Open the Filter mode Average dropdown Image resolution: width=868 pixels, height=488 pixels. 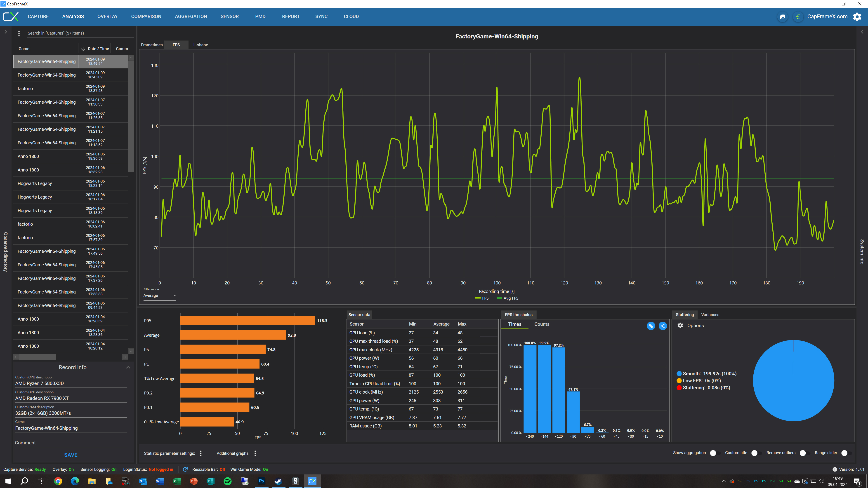click(x=159, y=295)
